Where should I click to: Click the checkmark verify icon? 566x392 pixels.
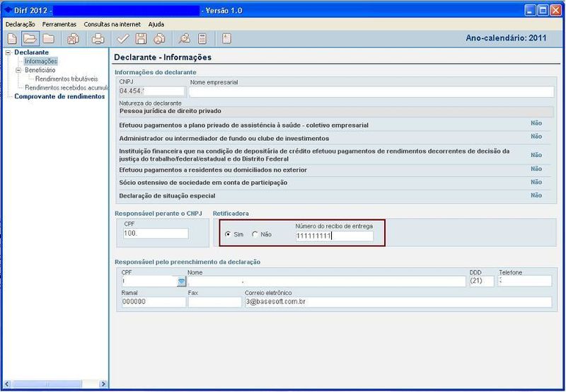[x=123, y=38]
